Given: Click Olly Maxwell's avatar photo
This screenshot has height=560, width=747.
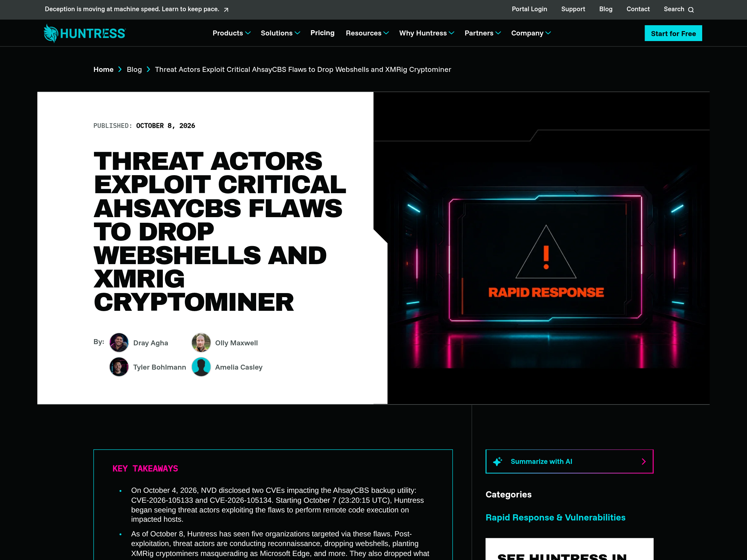Looking at the screenshot, I should click(x=201, y=343).
